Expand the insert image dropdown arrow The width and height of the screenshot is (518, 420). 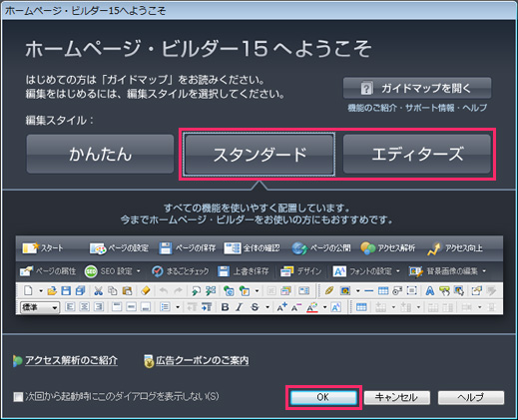pyautogui.click(x=358, y=291)
